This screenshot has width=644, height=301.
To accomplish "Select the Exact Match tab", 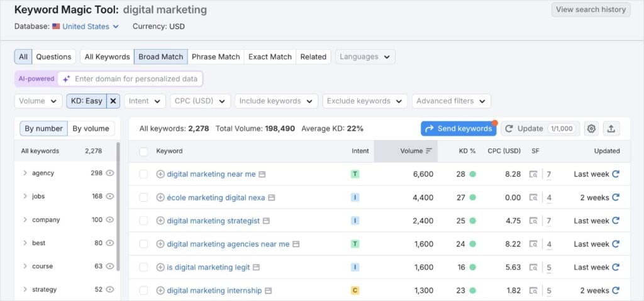I will [x=270, y=57].
